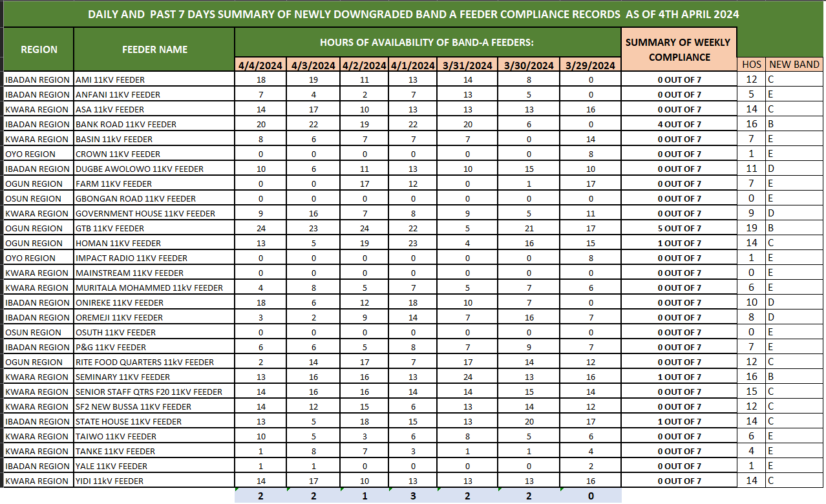Select the GOVERNMENT HOUSE 11KV FEEDER cell

[154, 213]
